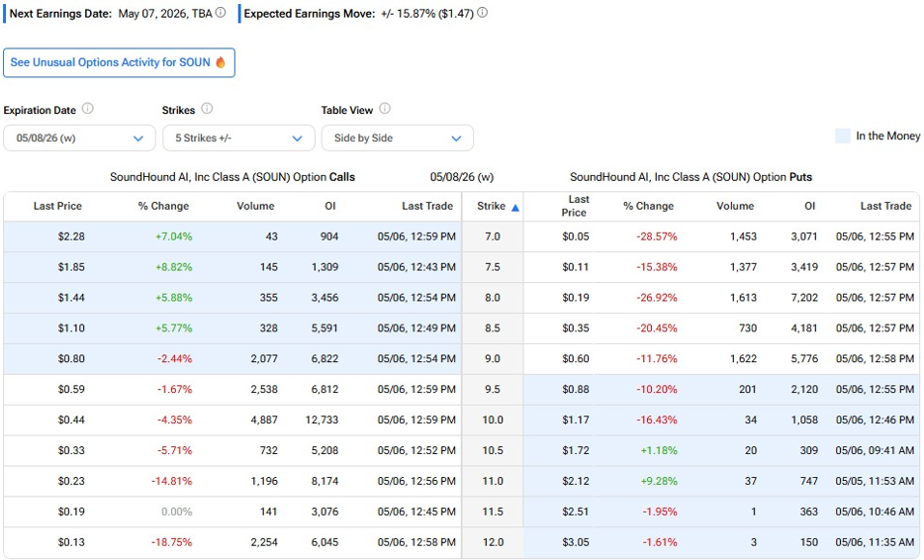Click info icon beside Next Earnings Date
Image resolution: width=924 pixels, height=560 pixels.
[x=221, y=13]
